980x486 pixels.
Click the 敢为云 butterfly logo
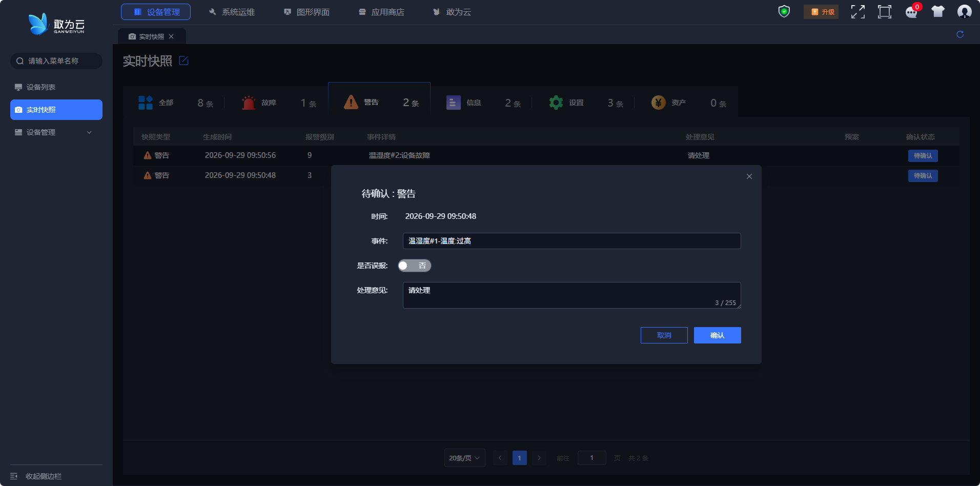coord(56,24)
